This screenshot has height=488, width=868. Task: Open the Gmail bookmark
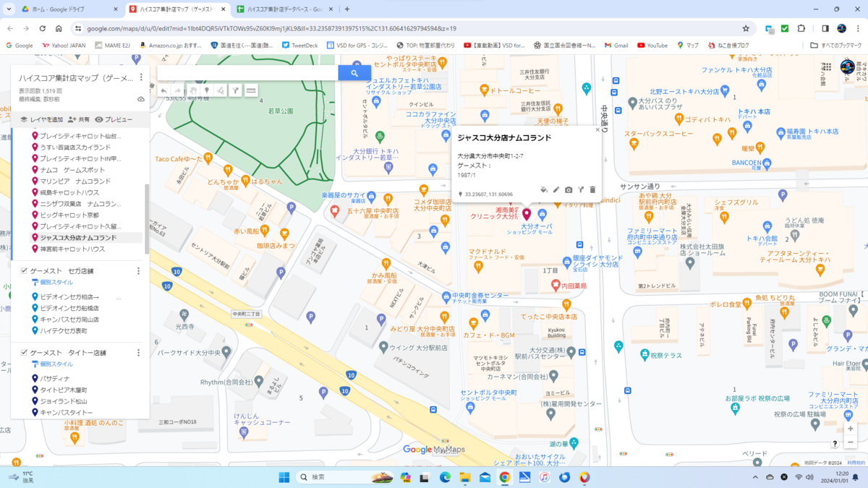615,45
